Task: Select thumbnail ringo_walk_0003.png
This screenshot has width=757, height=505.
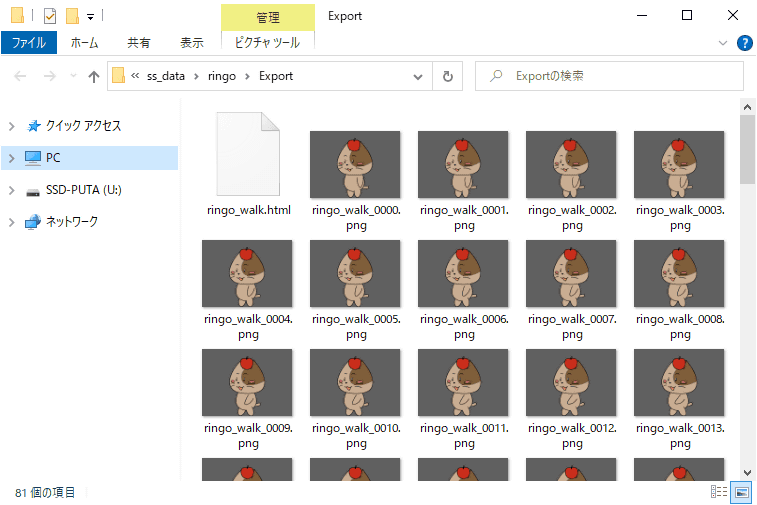Action: point(679,165)
